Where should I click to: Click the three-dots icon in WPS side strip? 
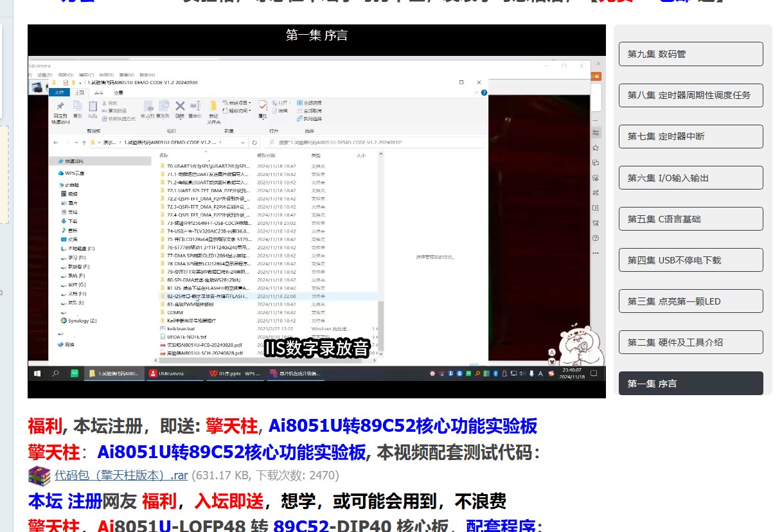[x=596, y=253]
